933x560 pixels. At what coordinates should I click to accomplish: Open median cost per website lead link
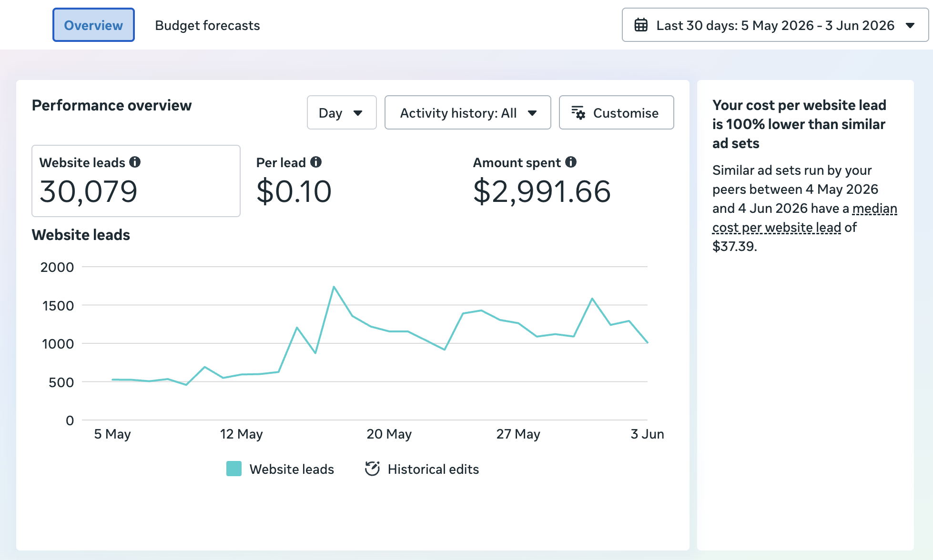805,218
